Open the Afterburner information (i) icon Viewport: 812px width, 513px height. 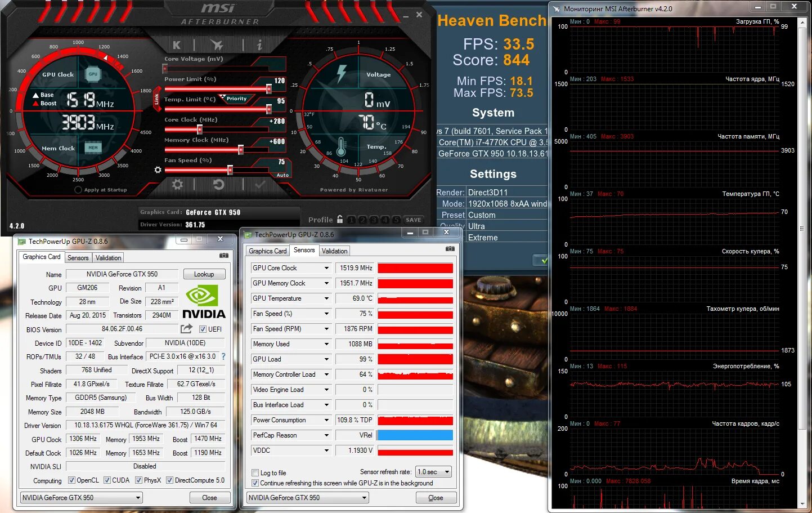259,44
